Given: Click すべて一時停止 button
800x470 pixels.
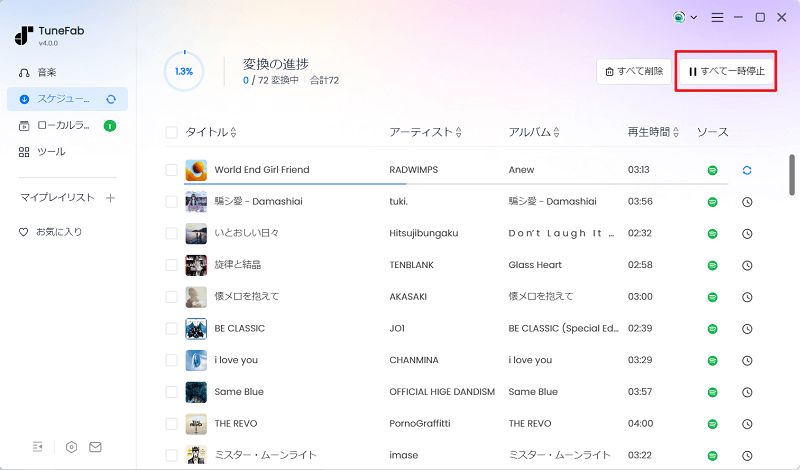Looking at the screenshot, I should 727,71.
